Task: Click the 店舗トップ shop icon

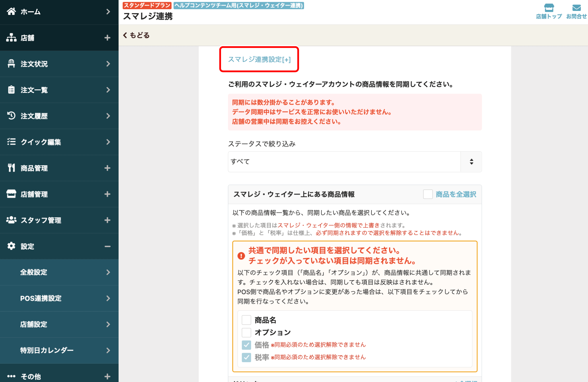Action: [x=549, y=7]
